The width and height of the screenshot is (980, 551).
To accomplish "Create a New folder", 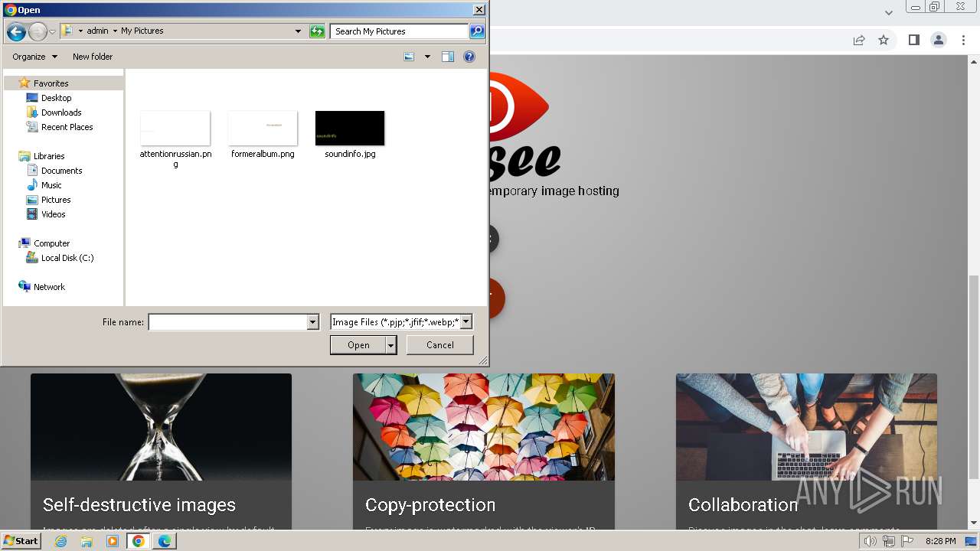I will click(x=93, y=57).
